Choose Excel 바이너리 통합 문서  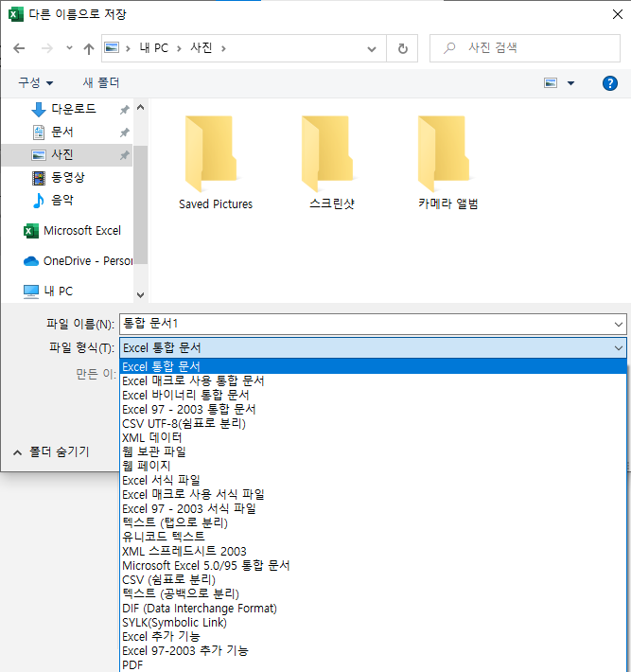tap(373, 395)
